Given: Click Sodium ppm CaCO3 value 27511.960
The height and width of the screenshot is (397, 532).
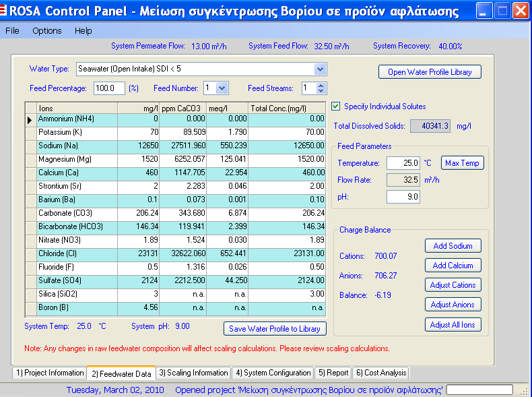Looking at the screenshot, I should coord(183,147).
